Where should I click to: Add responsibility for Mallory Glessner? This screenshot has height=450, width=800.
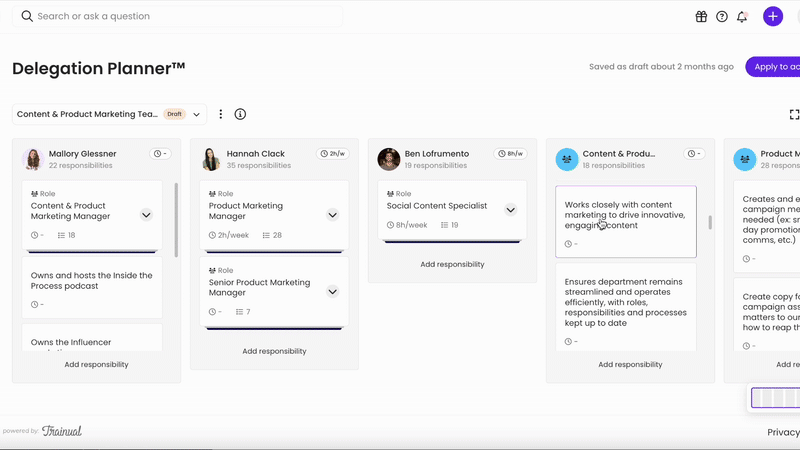pos(96,364)
